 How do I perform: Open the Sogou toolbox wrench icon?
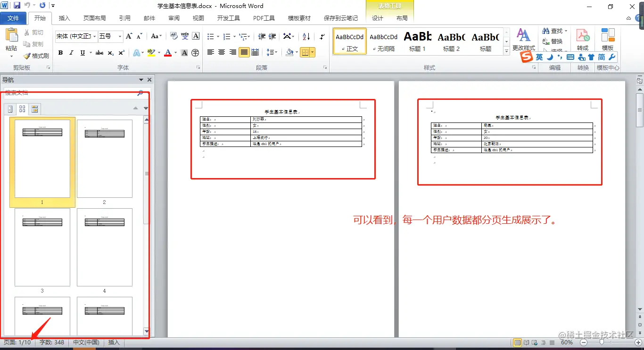click(x=612, y=57)
